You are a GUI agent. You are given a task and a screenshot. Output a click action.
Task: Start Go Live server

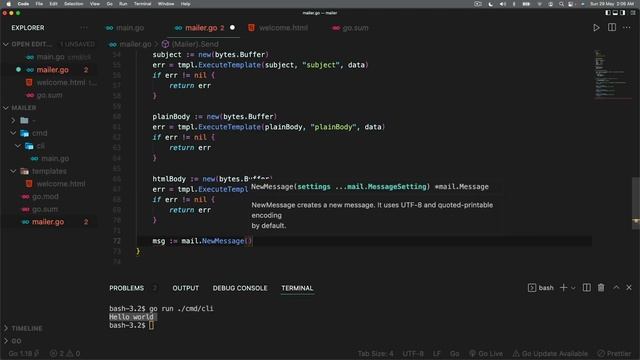486,353
